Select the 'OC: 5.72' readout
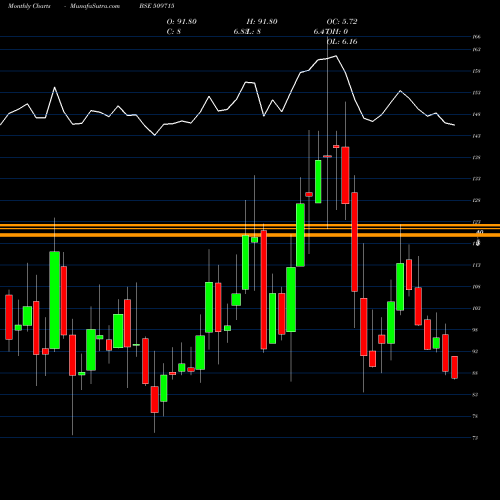500x500 pixels. pos(342,22)
